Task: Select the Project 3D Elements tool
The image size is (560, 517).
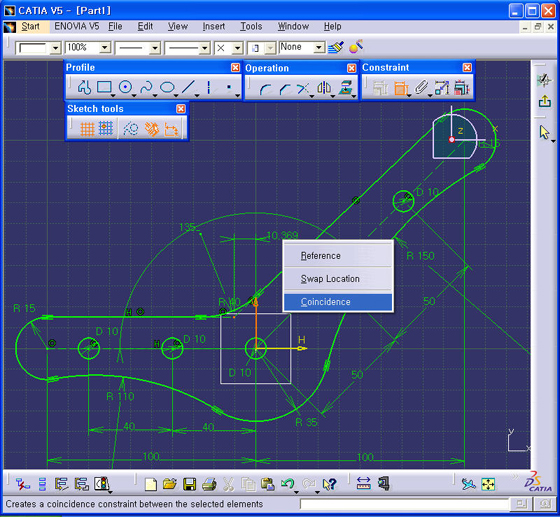Action: coord(345,88)
